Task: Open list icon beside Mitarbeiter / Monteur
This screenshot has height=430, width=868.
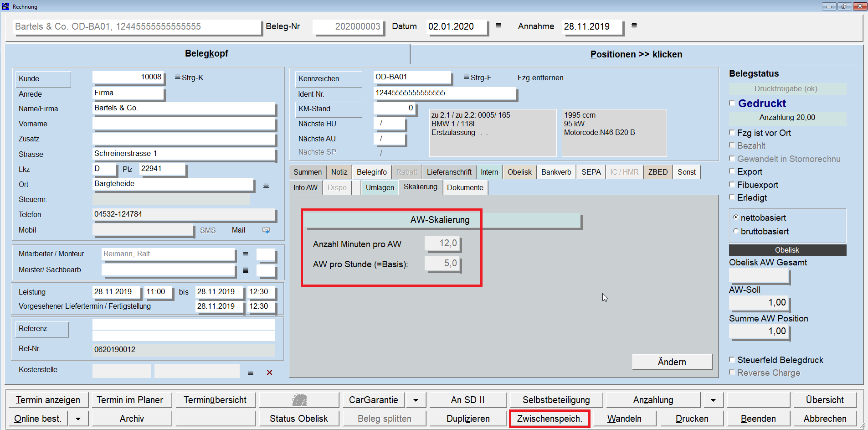Action: pos(246,254)
